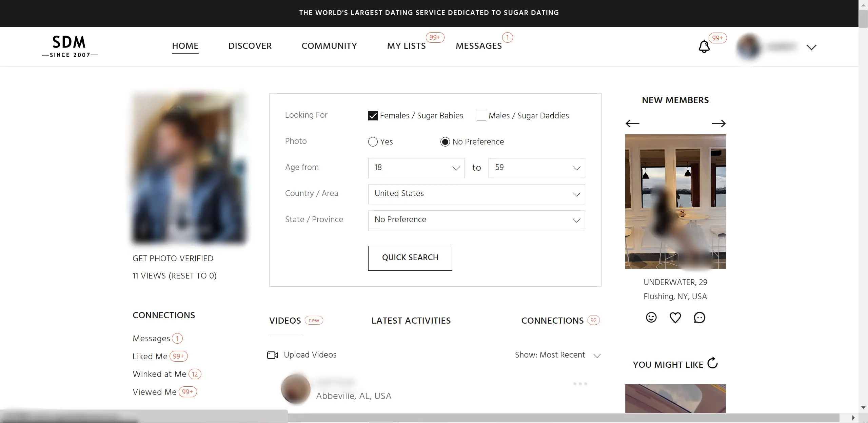868x423 pixels.
Task: Open the MESSAGES nav item
Action: pos(478,46)
